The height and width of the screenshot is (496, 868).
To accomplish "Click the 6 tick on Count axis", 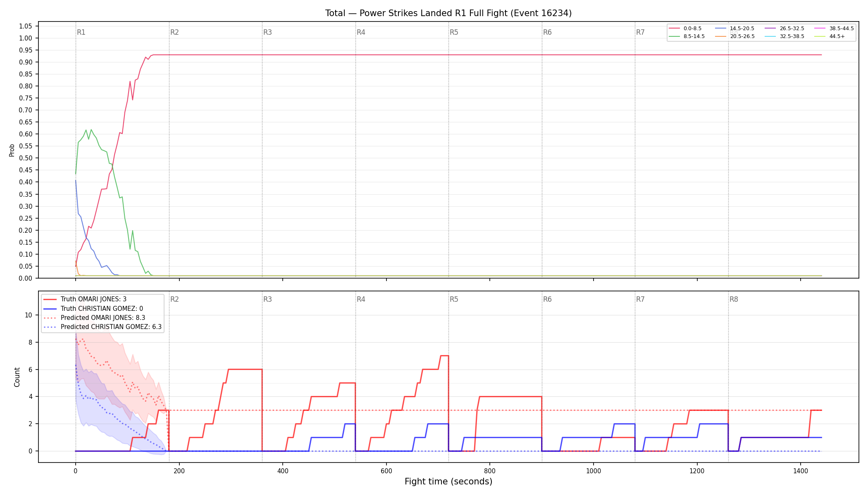I will [30, 370].
